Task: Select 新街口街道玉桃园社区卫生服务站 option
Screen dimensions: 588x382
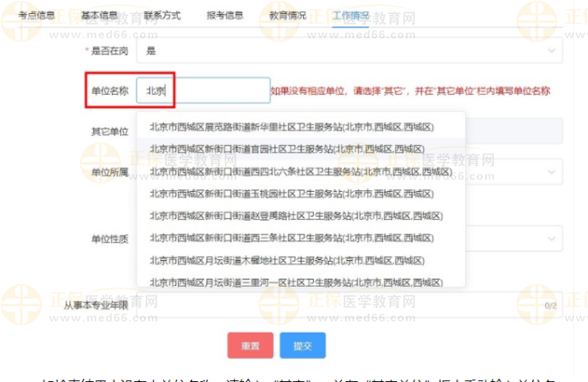Action: coord(292,193)
